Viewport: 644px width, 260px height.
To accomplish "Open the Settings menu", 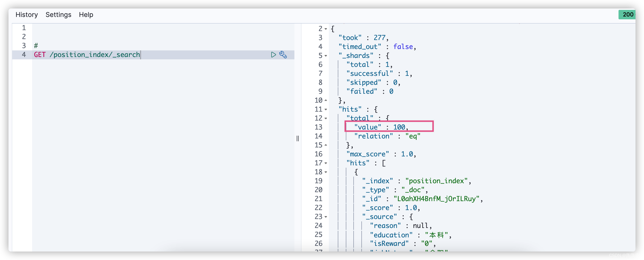I will [58, 15].
